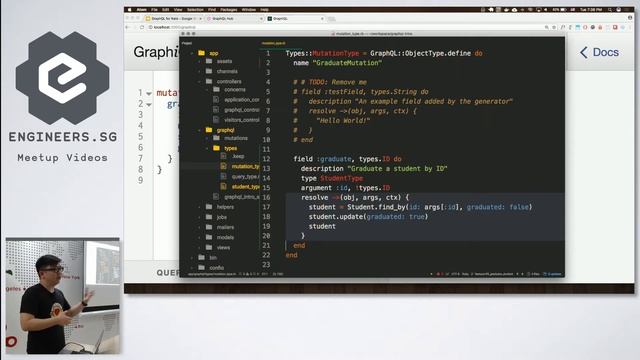Image resolution: width=640 pixels, height=360 pixels.
Task: Click 'field :graduate, types.ID do' line
Action: pos(347,159)
